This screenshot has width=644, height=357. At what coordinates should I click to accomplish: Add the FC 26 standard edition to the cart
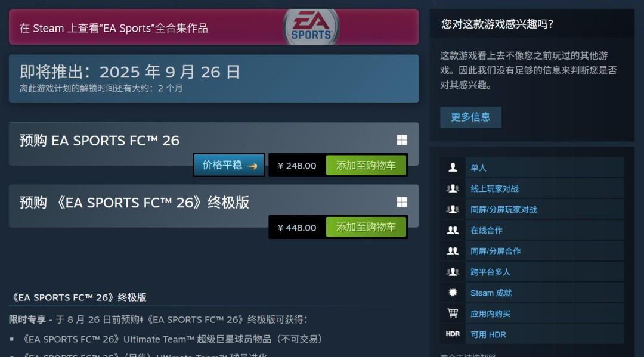[366, 165]
